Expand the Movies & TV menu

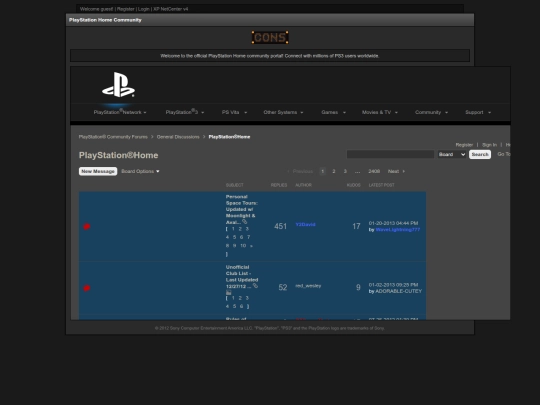(380, 112)
